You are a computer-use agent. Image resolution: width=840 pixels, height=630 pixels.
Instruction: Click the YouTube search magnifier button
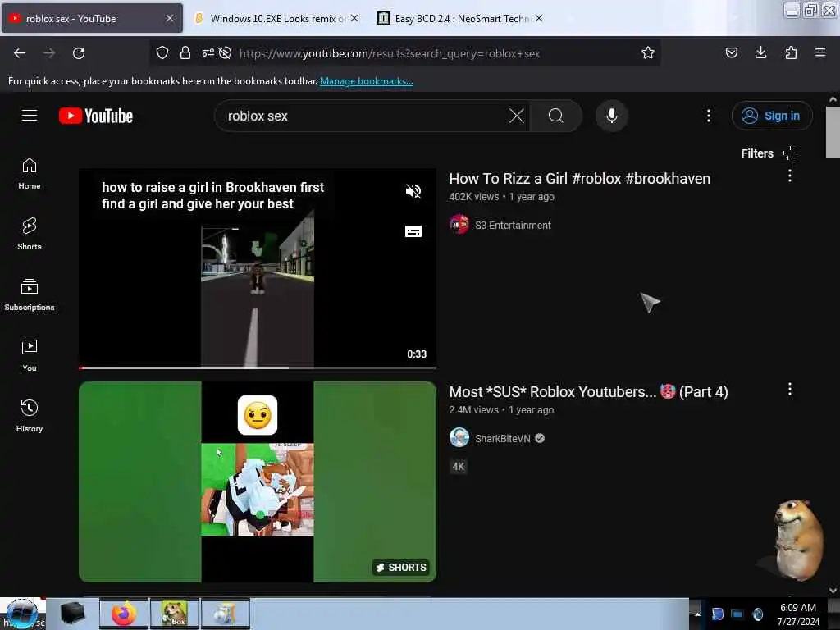pyautogui.click(x=556, y=116)
